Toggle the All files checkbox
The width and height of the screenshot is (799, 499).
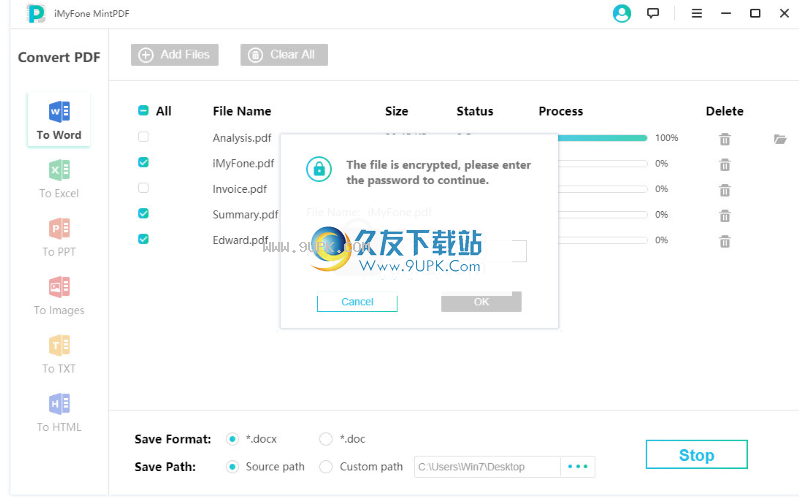coord(143,111)
